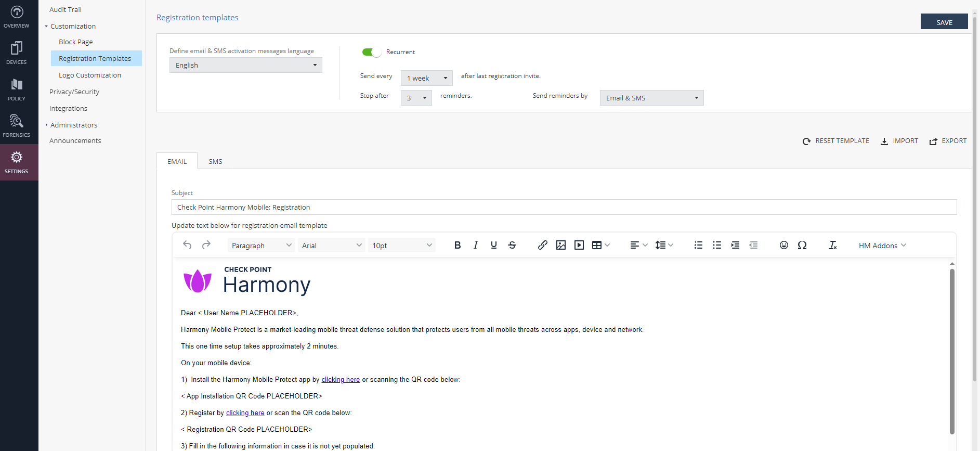
Task: Open the Send every 1 week dropdown
Action: pos(427,78)
